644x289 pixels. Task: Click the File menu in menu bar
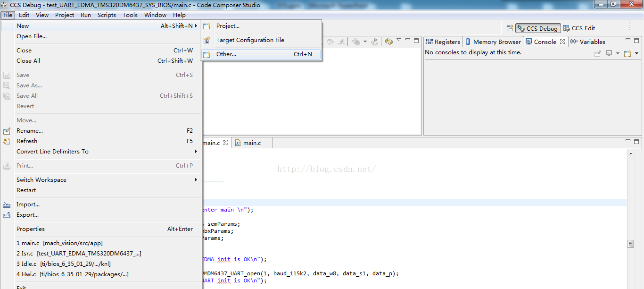click(x=8, y=15)
